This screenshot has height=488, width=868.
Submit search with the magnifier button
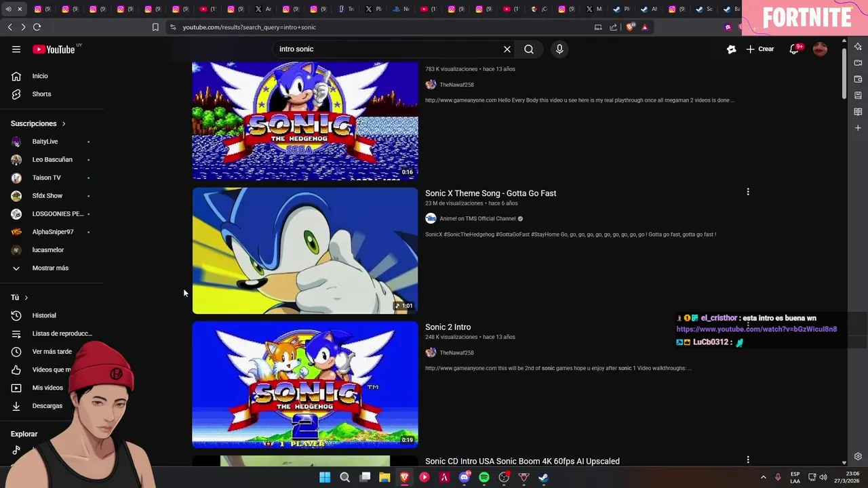(529, 49)
